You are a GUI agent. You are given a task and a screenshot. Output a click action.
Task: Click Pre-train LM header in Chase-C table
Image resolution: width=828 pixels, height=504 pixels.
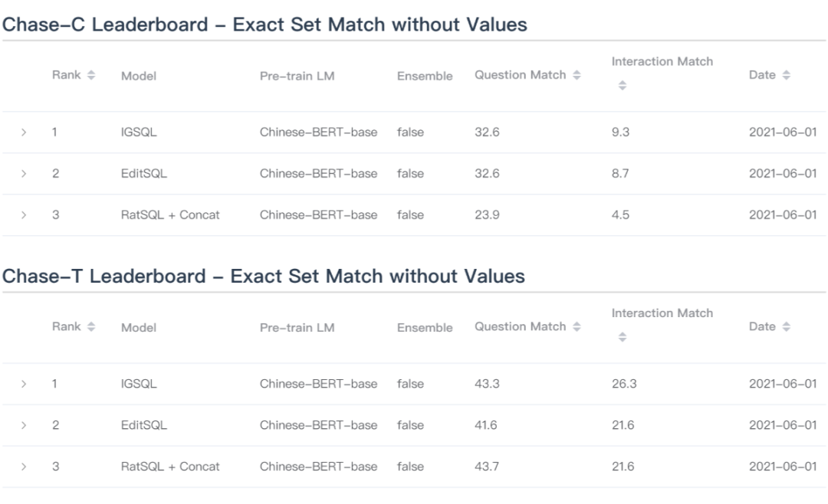297,77
